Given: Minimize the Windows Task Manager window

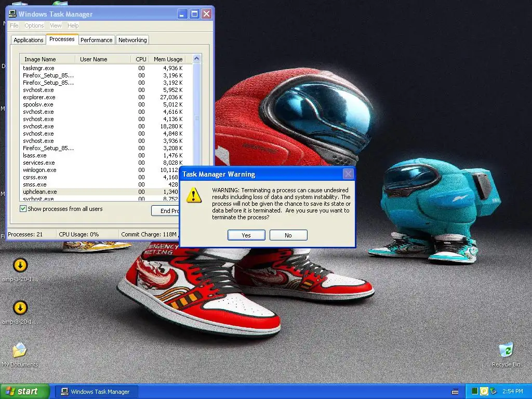Looking at the screenshot, I should click(x=182, y=14).
